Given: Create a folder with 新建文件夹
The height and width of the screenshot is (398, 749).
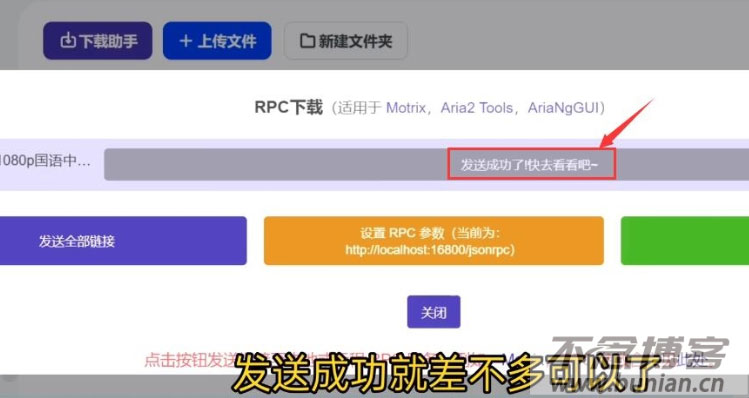Looking at the screenshot, I should tap(346, 41).
